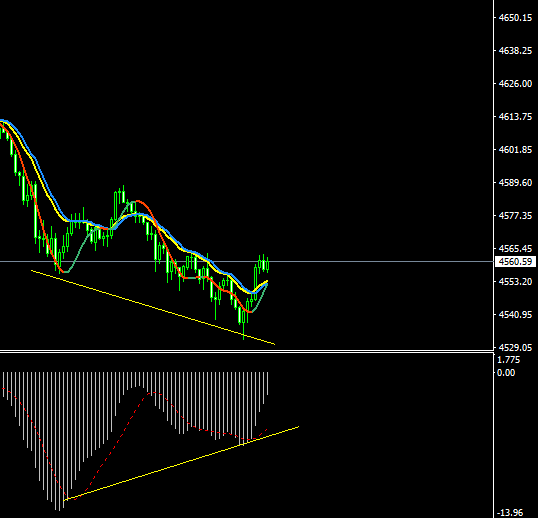Select the yellow trendline under price lows

pyautogui.click(x=153, y=307)
